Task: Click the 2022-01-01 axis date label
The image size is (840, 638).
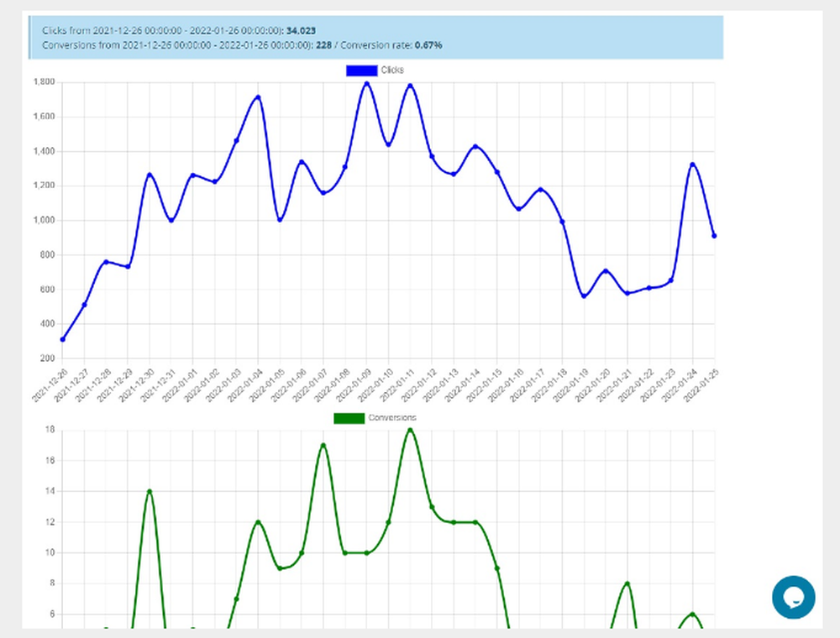Action: (x=180, y=384)
